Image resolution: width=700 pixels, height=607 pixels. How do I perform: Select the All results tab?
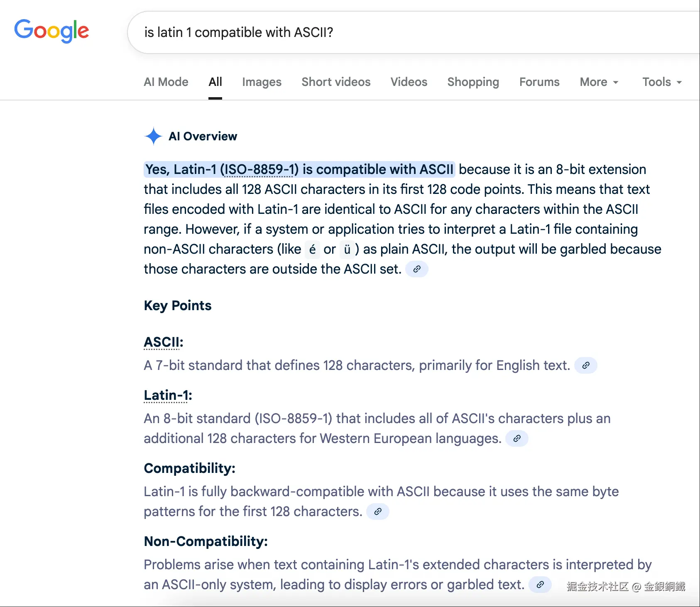[x=215, y=82]
